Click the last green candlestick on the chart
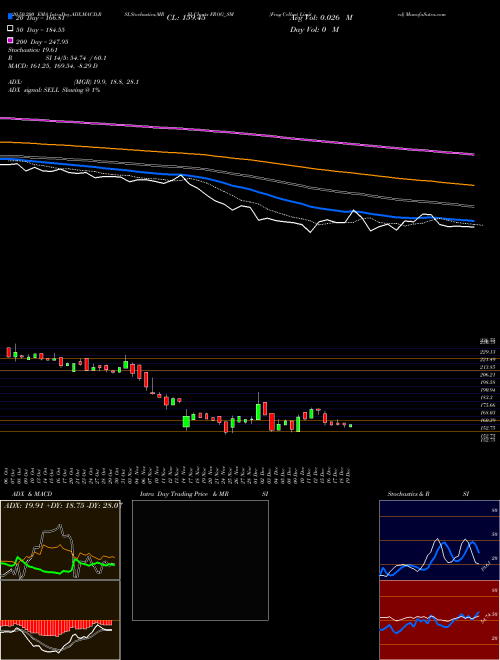Viewport: 500px width, 660px height. (x=350, y=426)
